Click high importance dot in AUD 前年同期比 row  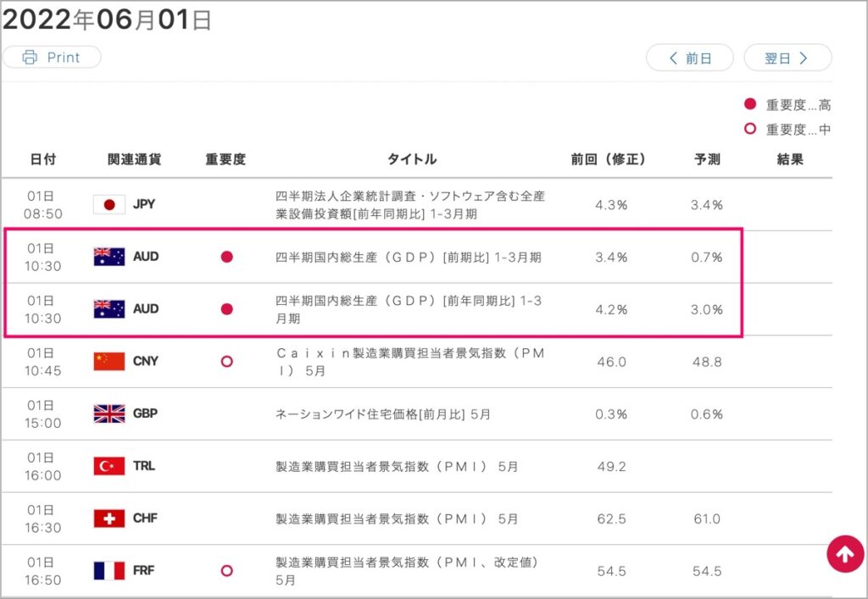coord(227,309)
